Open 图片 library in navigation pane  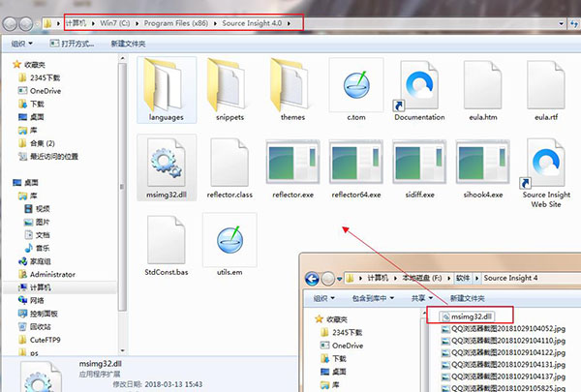[38, 222]
